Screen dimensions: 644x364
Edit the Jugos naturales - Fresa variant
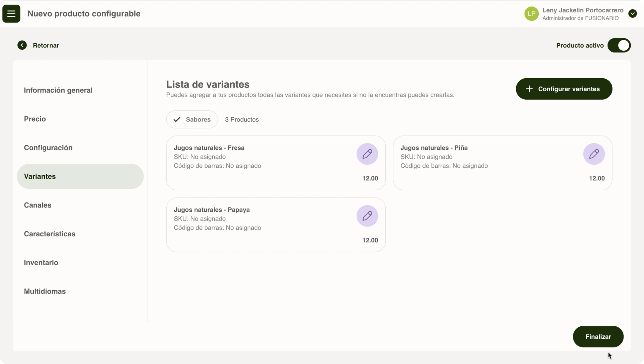pos(367,154)
